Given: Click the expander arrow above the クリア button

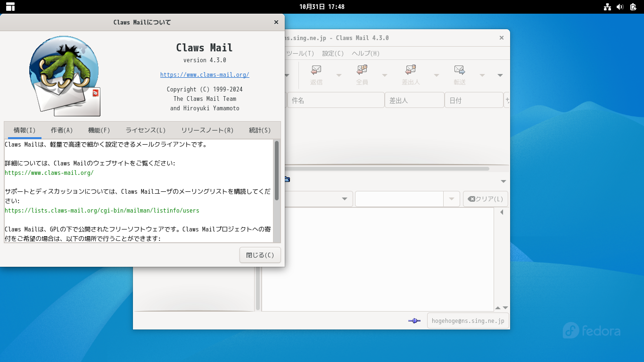Looking at the screenshot, I should 504,181.
